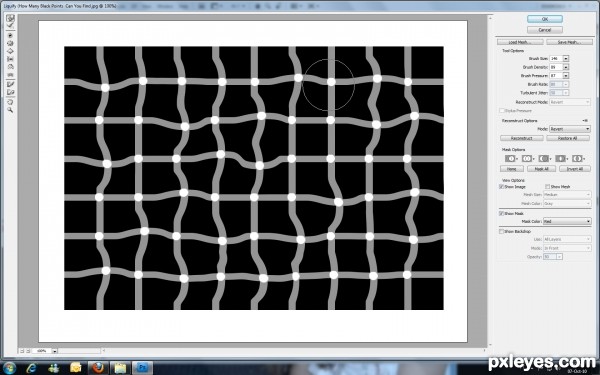The image size is (600, 375).
Task: Select the Freeze Mask tool
Action: point(10,84)
